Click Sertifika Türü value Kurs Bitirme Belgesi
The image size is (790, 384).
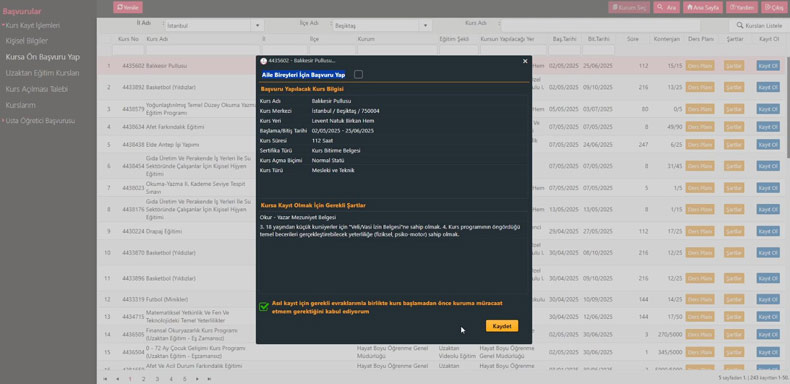coord(336,150)
